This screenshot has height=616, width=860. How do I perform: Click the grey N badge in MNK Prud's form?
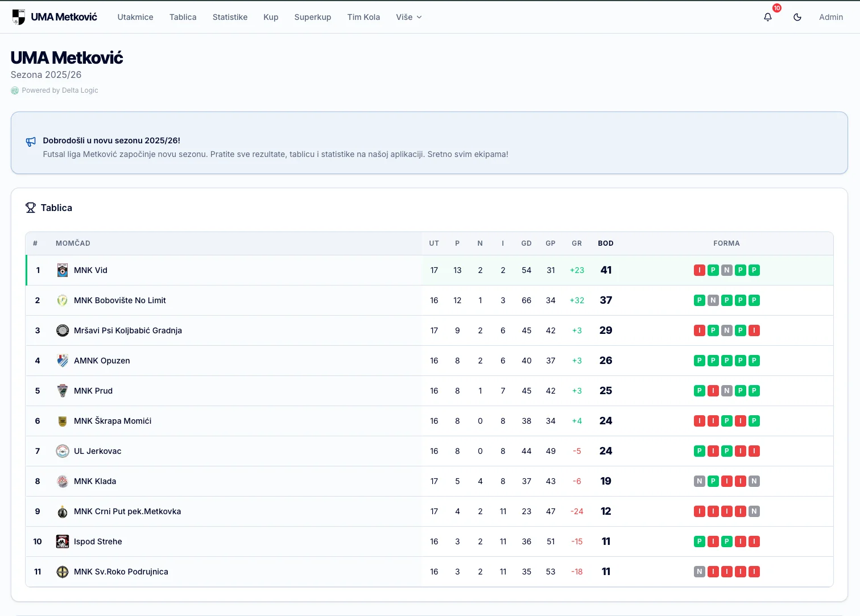tap(727, 391)
